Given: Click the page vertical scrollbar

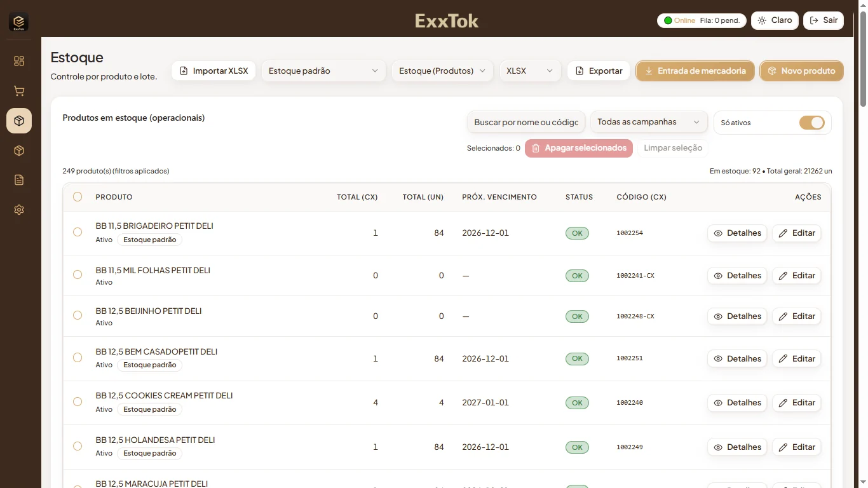Looking at the screenshot, I should pyautogui.click(x=863, y=58).
